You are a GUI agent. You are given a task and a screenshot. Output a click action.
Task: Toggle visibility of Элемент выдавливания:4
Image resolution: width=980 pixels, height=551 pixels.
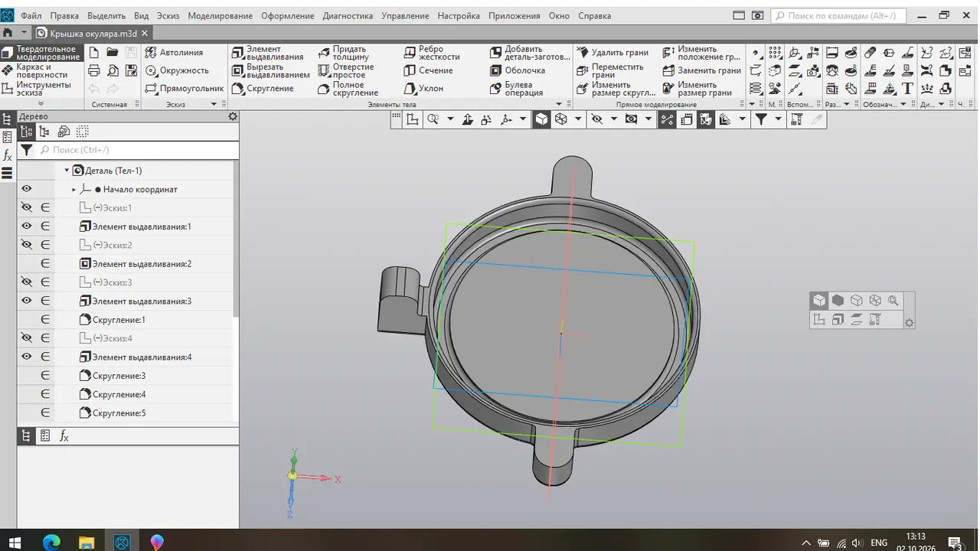tap(26, 357)
